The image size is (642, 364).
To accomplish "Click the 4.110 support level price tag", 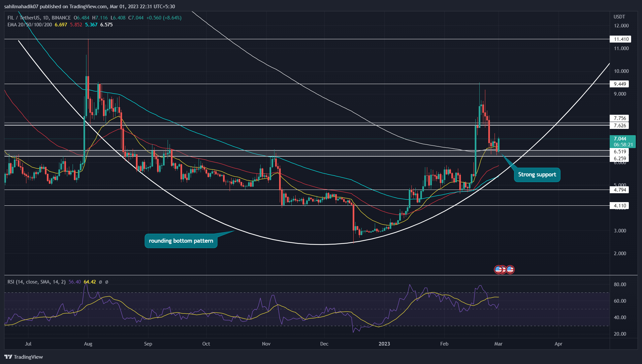I will [x=620, y=206].
